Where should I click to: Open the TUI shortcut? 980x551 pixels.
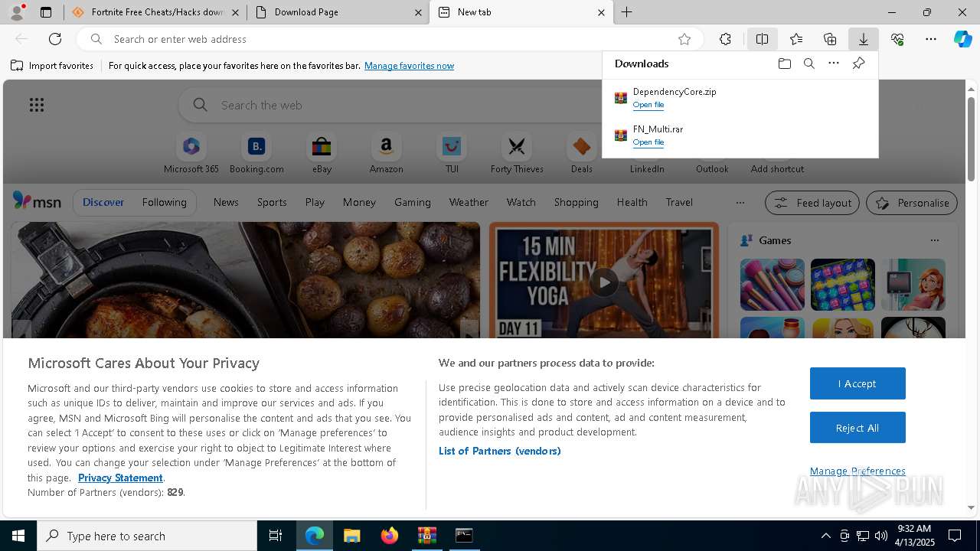(452, 153)
